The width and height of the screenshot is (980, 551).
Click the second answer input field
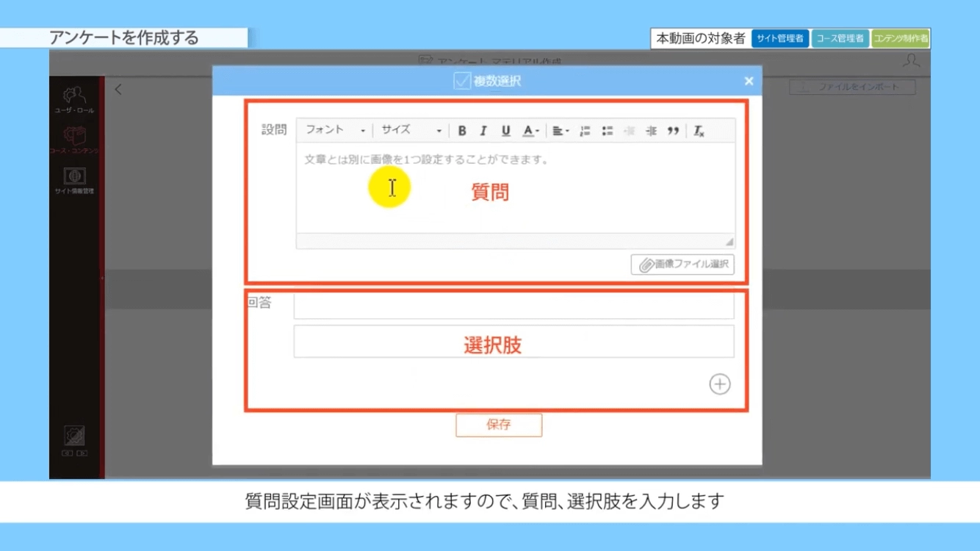tap(514, 342)
